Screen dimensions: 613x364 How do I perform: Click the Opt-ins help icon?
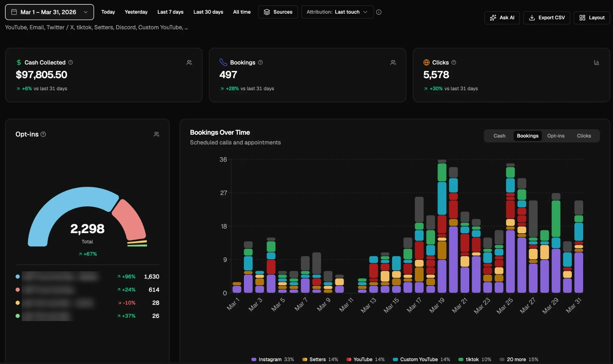point(43,134)
